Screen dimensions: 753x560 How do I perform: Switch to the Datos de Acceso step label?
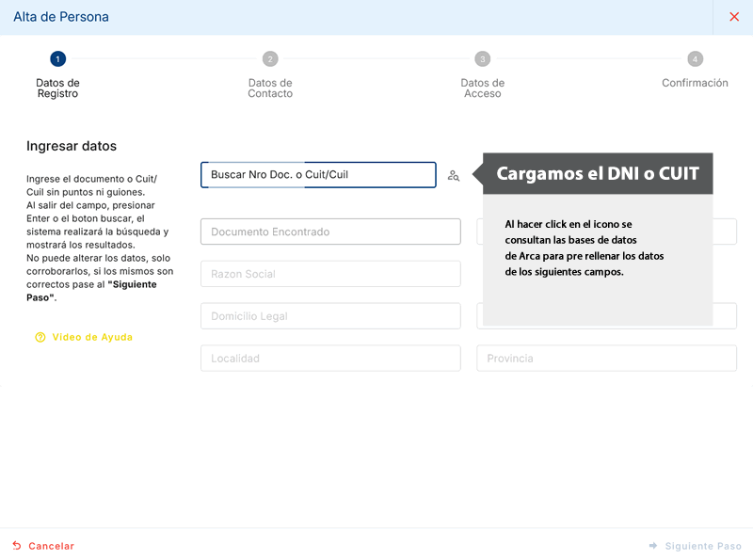483,88
